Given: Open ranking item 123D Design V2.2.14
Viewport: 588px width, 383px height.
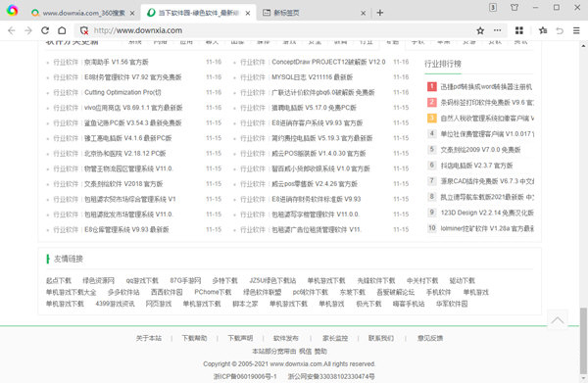Looking at the screenshot, I should pyautogui.click(x=487, y=213).
